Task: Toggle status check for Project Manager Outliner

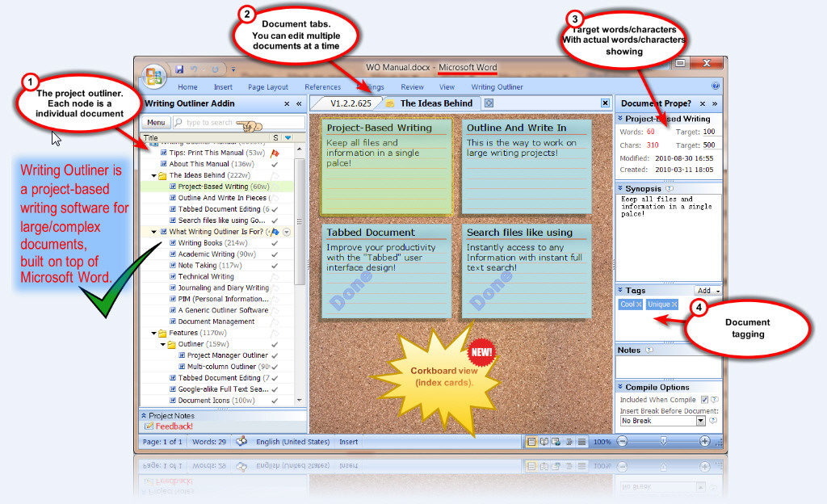Action: (x=275, y=356)
